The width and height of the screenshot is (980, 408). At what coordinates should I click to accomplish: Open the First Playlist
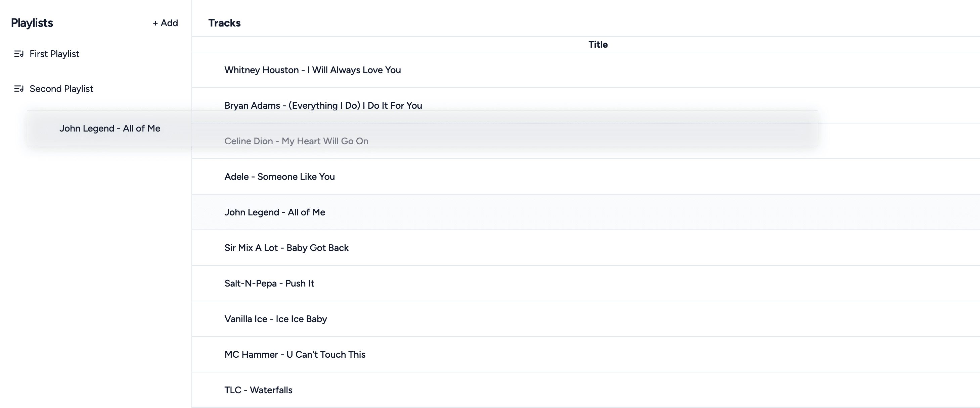tap(54, 54)
